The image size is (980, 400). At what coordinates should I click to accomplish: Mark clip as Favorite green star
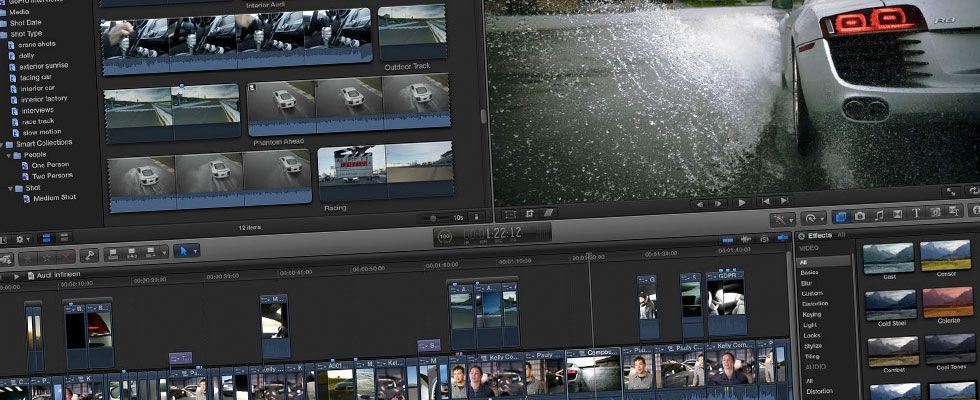[x=27, y=258]
